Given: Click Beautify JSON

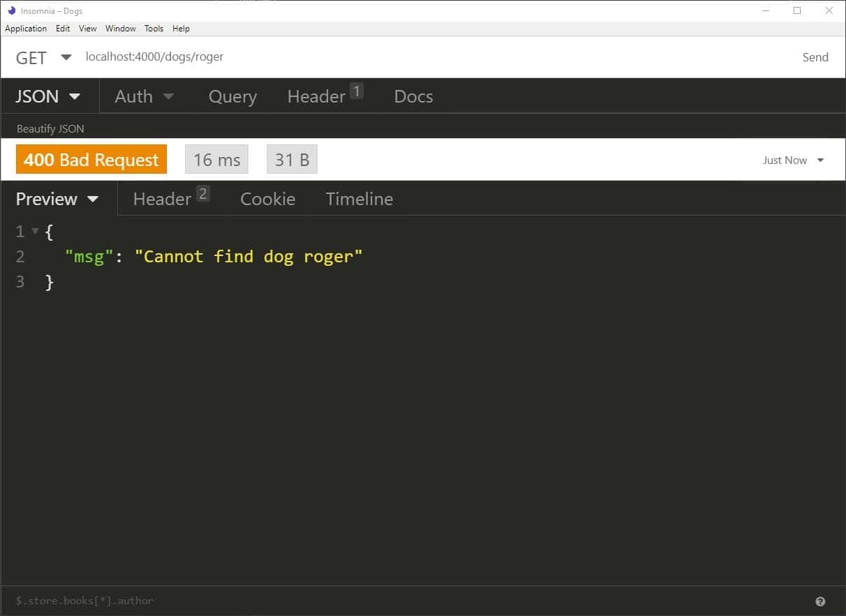Looking at the screenshot, I should pyautogui.click(x=50, y=129).
